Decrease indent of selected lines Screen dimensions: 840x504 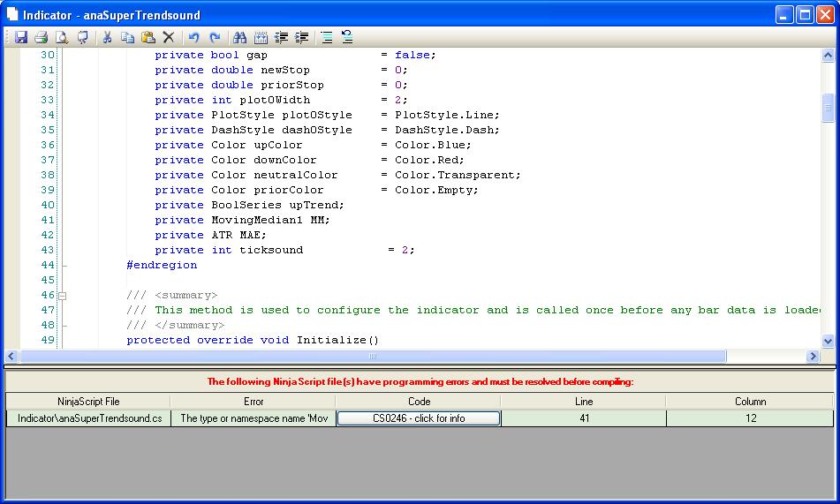(281, 37)
